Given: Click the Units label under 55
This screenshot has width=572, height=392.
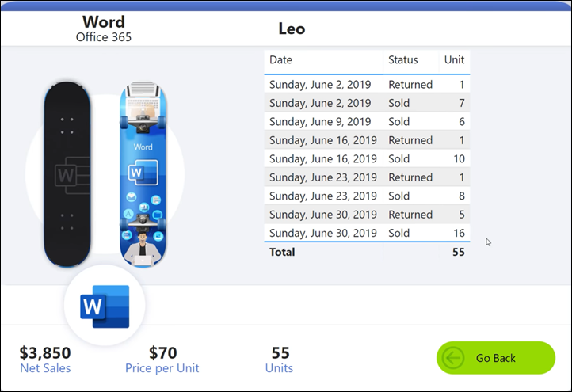Looking at the screenshot, I should click(279, 368).
